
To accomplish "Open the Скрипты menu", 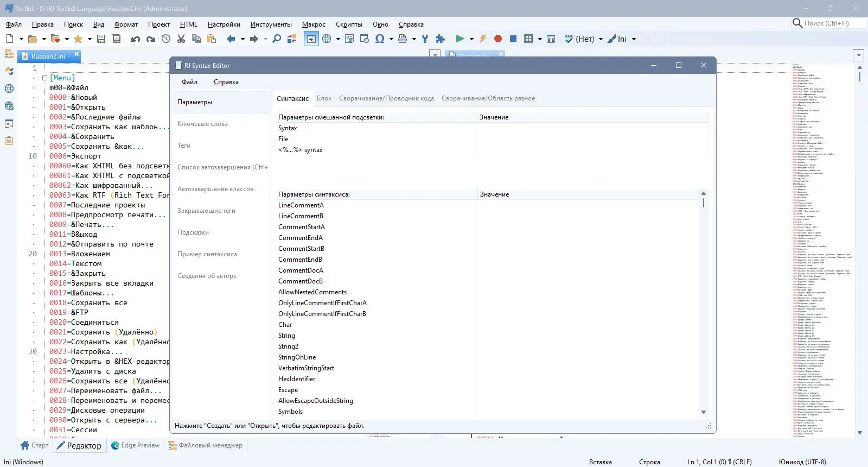I will 349,24.
